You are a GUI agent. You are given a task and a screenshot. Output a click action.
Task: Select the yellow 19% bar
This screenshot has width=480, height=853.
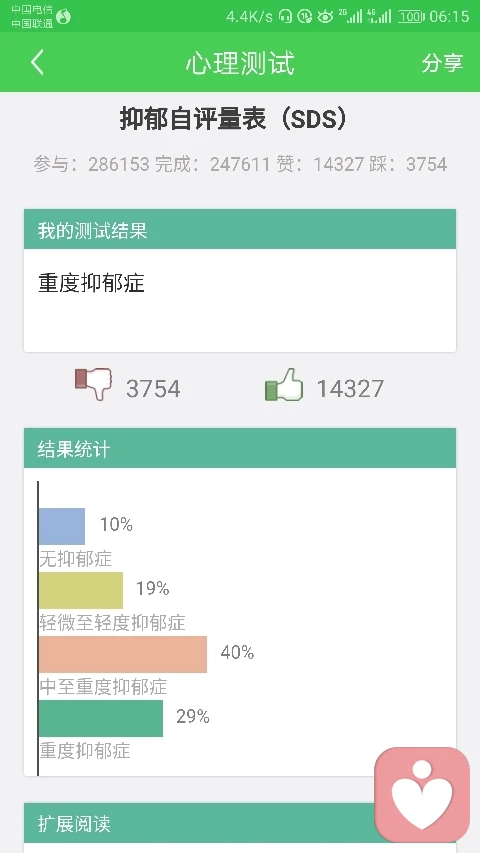pos(81,590)
